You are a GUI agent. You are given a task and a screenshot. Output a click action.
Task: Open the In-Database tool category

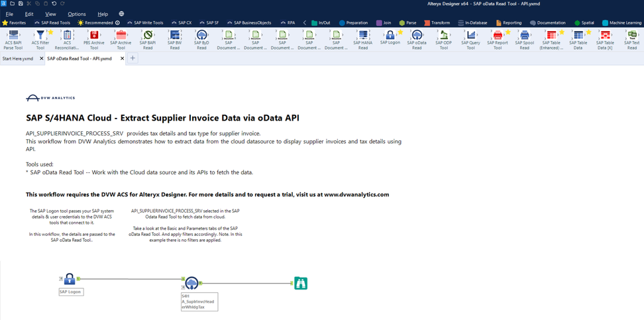click(x=473, y=23)
